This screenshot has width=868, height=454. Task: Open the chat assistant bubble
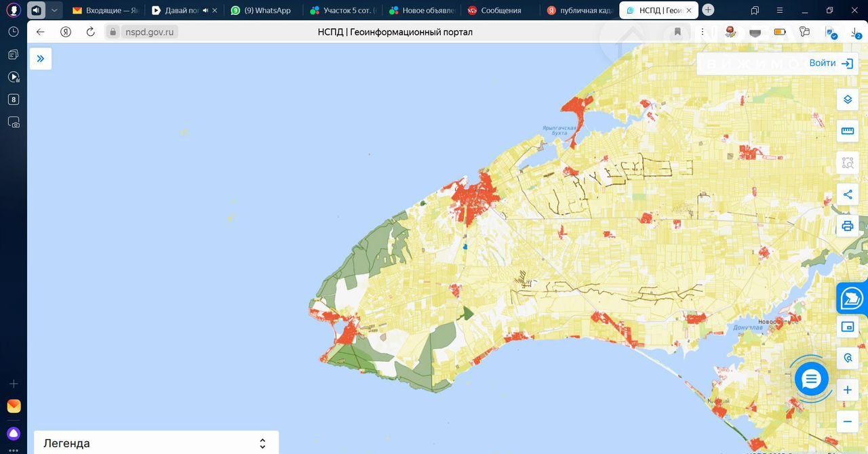(x=811, y=379)
